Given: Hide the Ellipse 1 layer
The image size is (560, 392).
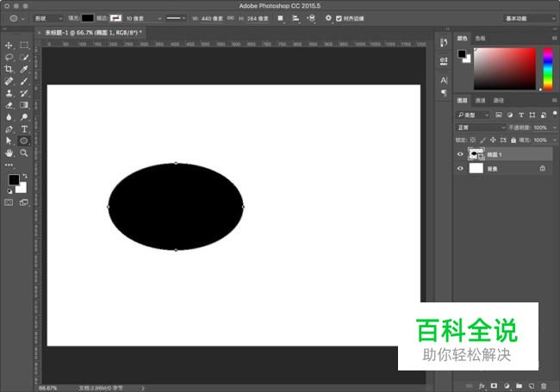Looking at the screenshot, I should point(460,154).
